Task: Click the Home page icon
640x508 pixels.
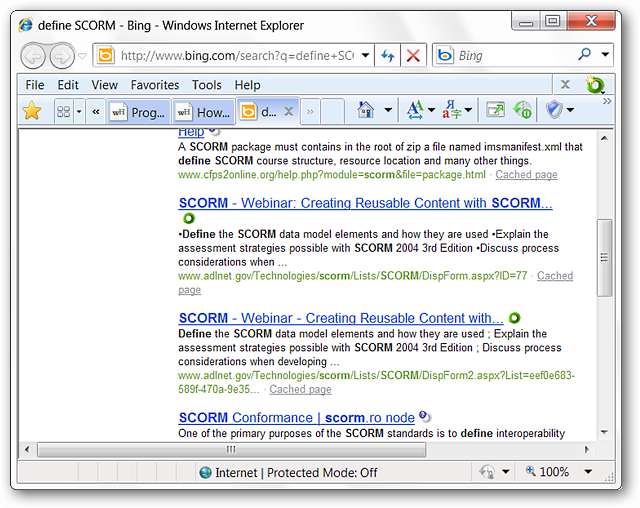Action: [x=366, y=111]
